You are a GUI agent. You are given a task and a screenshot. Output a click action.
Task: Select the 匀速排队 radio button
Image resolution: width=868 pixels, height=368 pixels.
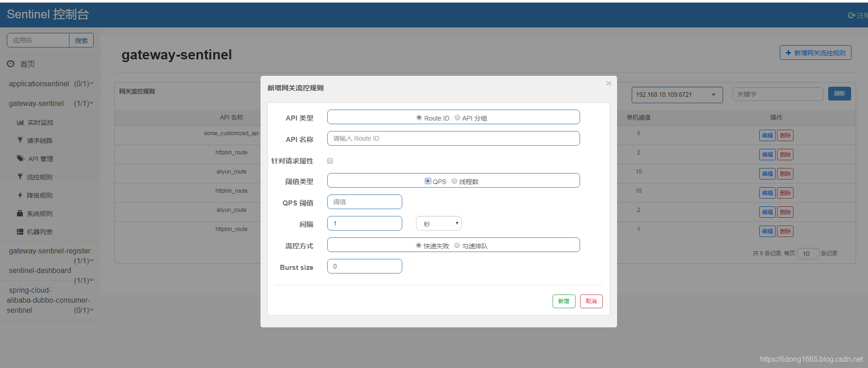(457, 246)
